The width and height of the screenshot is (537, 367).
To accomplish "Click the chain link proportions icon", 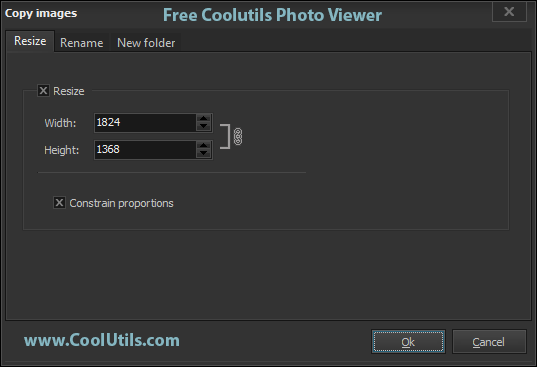I will (x=238, y=137).
